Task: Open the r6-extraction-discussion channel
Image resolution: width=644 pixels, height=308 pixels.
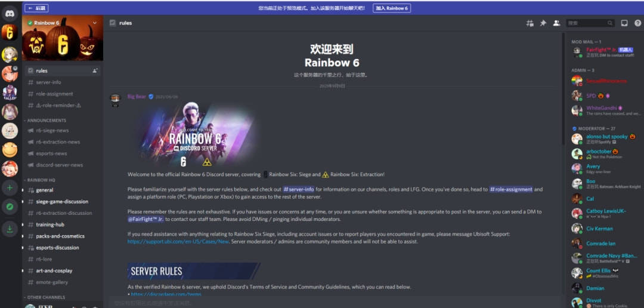Action: click(63, 213)
